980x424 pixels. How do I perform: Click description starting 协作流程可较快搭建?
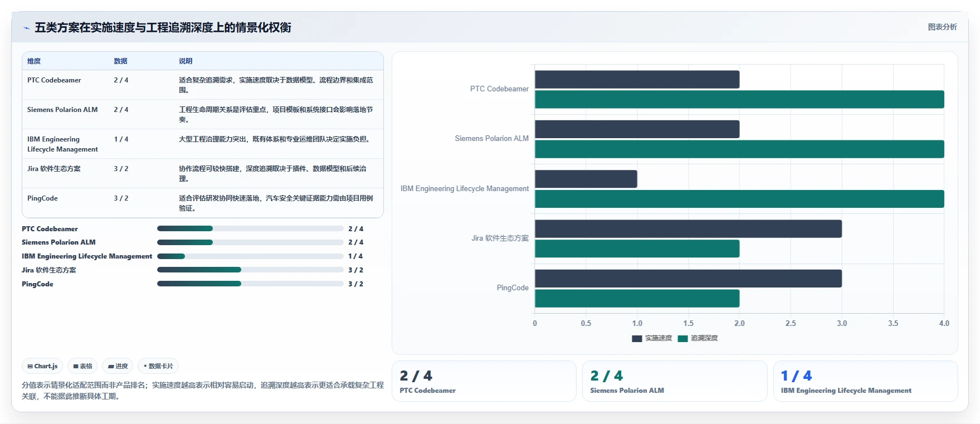point(273,174)
